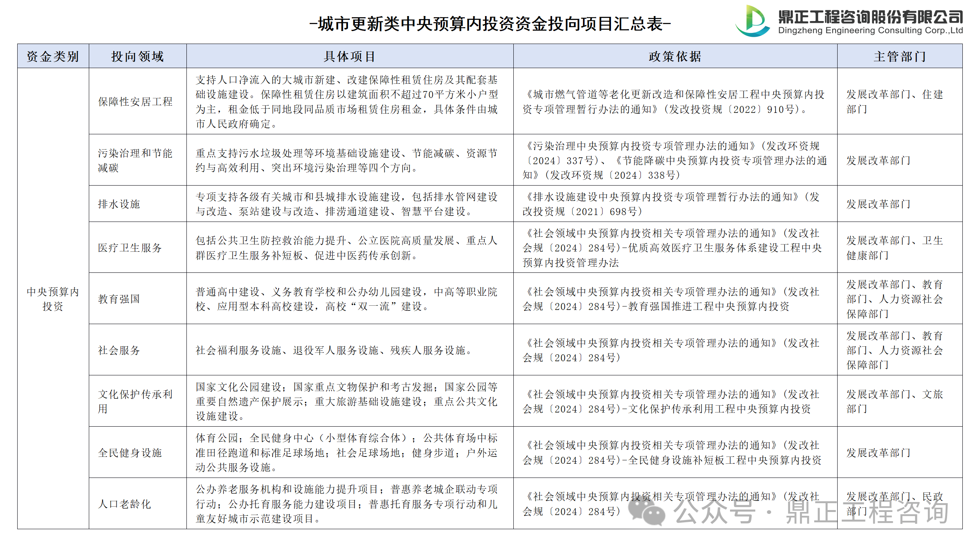Select the 政策依据 column header

coord(675,57)
